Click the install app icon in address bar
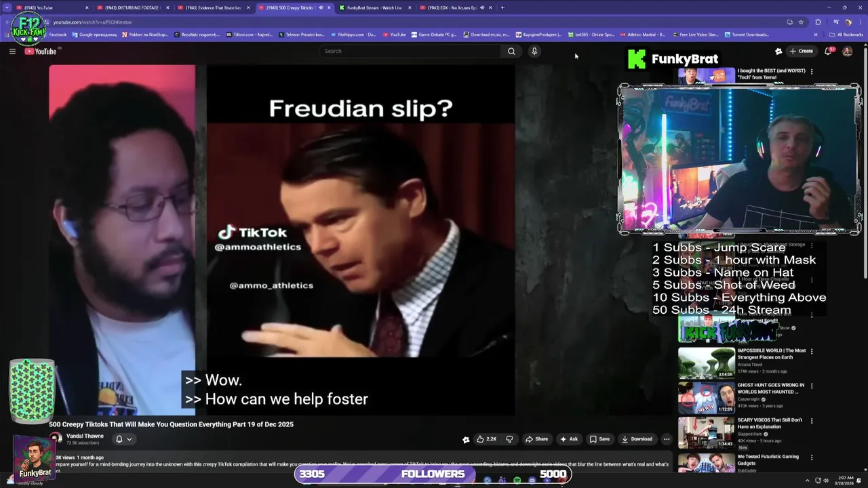The width and height of the screenshot is (868, 488). (790, 22)
